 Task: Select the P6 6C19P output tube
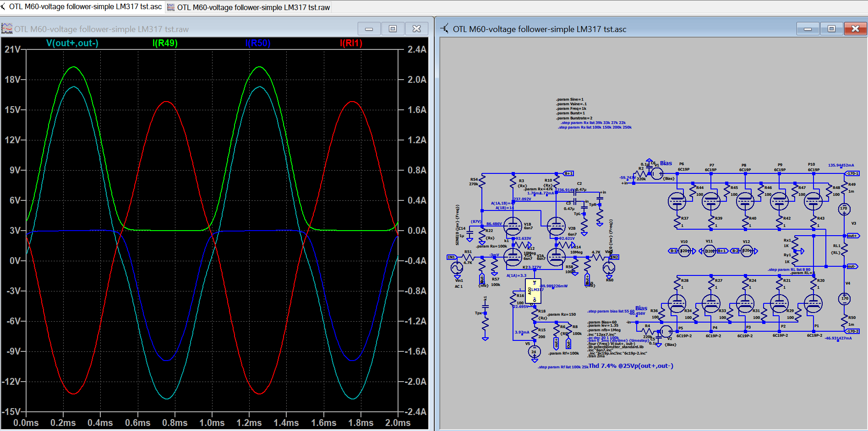coord(677,201)
